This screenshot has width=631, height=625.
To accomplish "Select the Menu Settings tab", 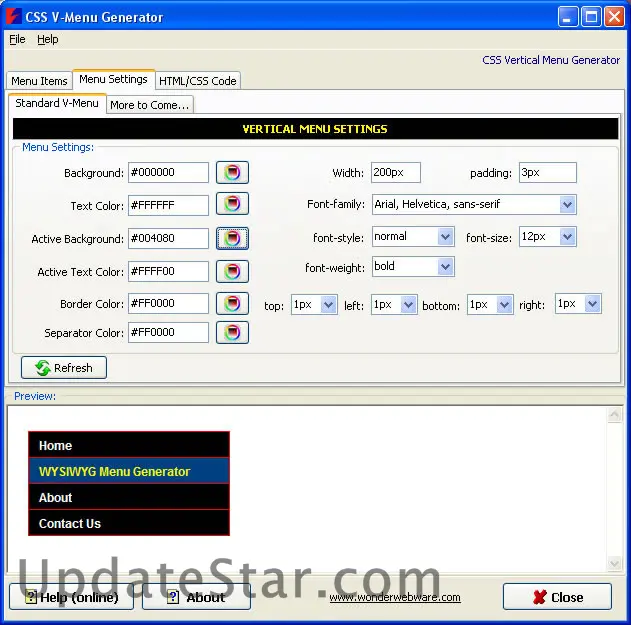I will tap(113, 79).
